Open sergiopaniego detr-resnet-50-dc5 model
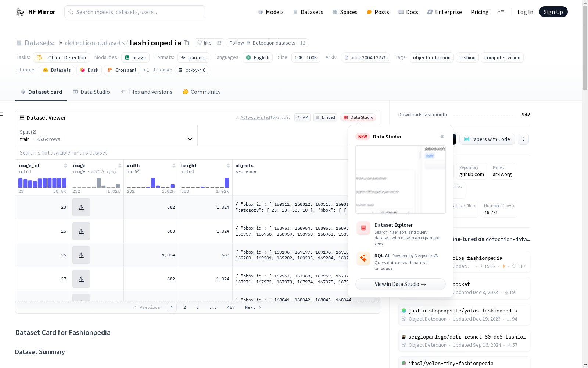Screen dimensions: 588x368 (x=464, y=341)
